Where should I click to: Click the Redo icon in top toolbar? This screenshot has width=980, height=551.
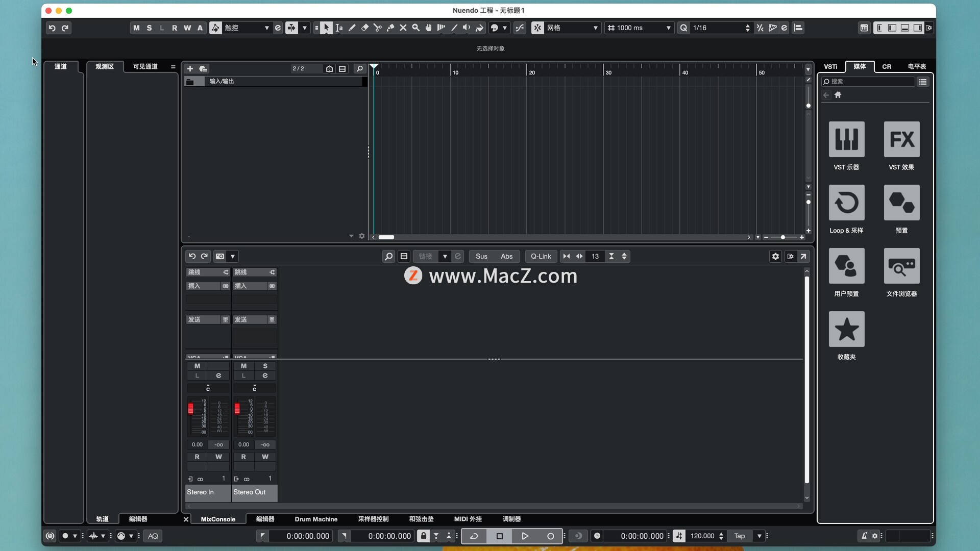[65, 28]
